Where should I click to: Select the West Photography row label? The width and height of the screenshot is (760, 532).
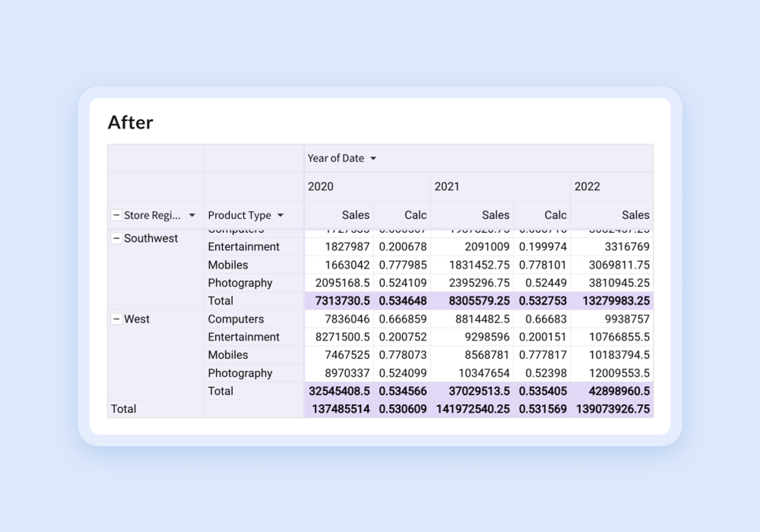point(240,373)
